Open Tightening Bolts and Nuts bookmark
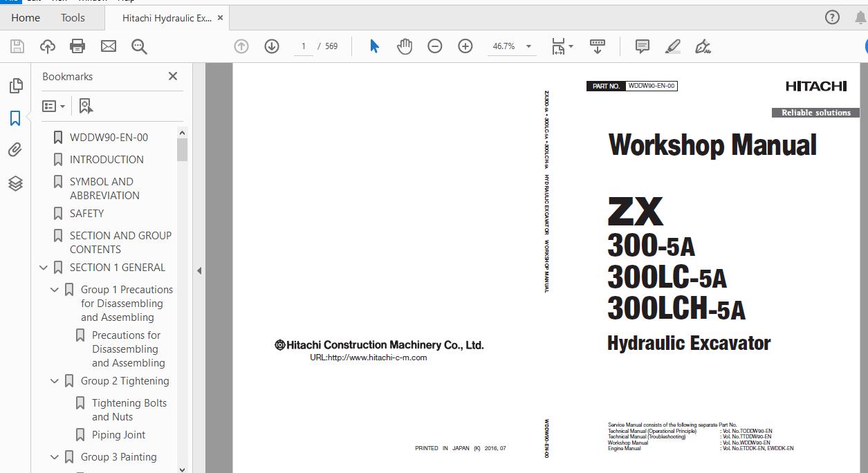 click(129, 409)
